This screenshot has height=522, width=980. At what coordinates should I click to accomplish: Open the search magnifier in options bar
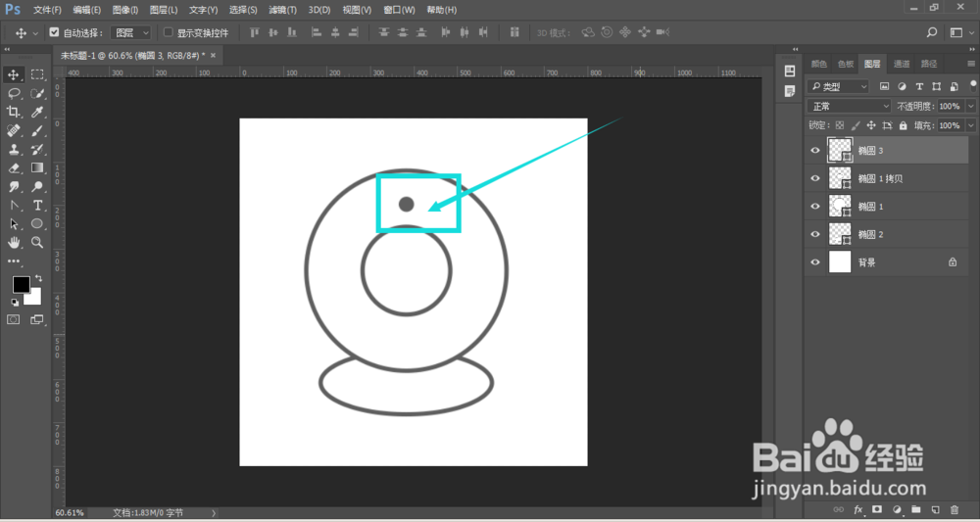(x=931, y=32)
